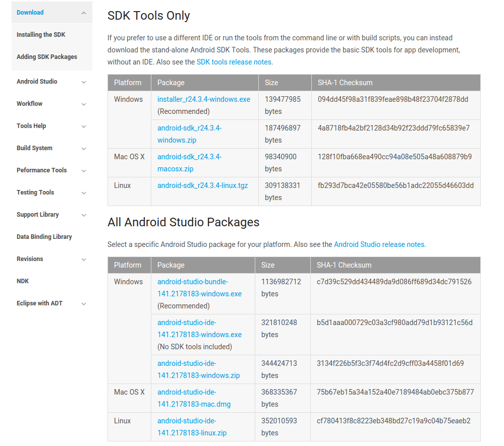
Task: Open Installing the SDK page
Action: [x=41, y=35]
